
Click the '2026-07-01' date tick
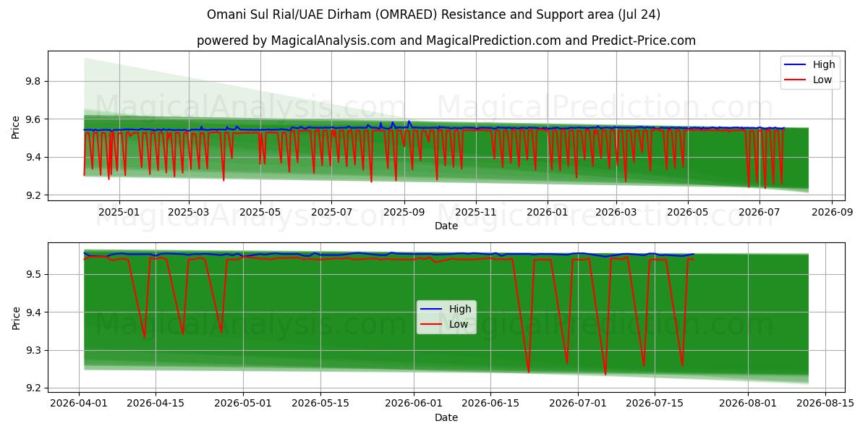(x=579, y=404)
